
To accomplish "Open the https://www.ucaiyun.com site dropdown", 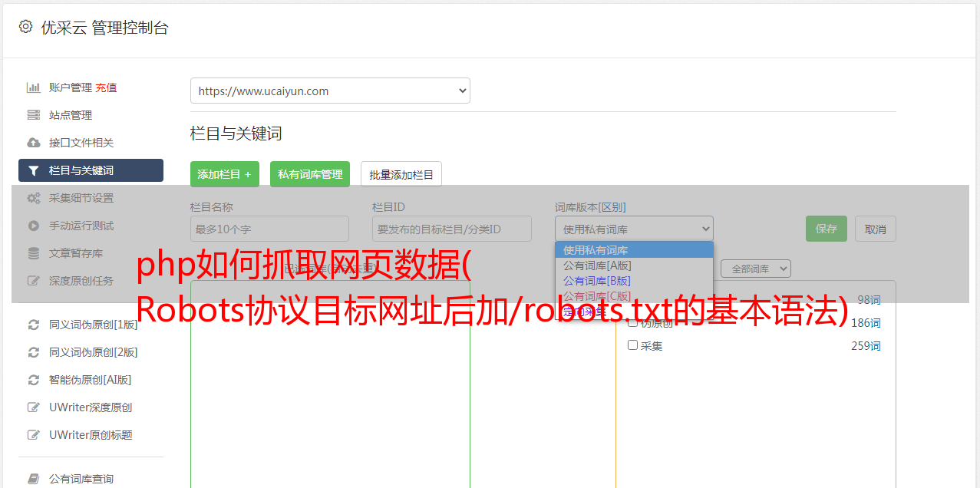I will pos(330,91).
